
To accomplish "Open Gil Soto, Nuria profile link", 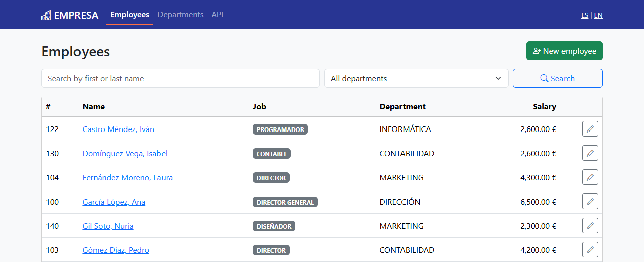I will click(x=108, y=226).
